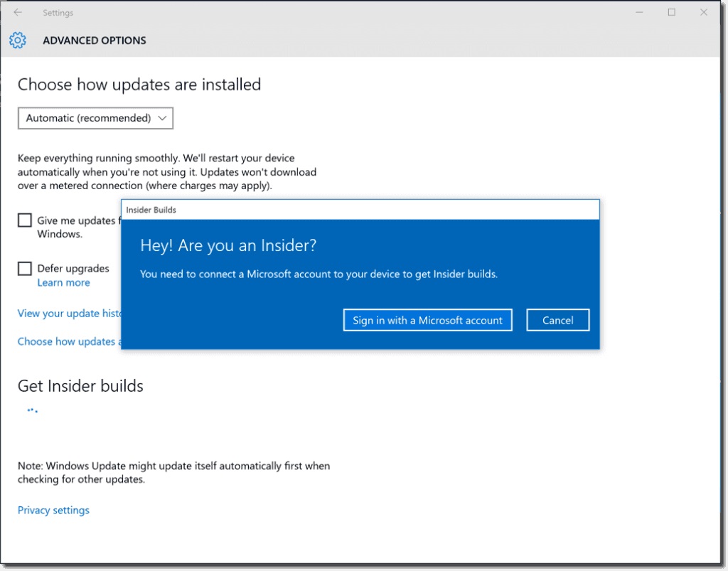
Task: Open Choose how updates are delivered link
Action: coord(69,341)
